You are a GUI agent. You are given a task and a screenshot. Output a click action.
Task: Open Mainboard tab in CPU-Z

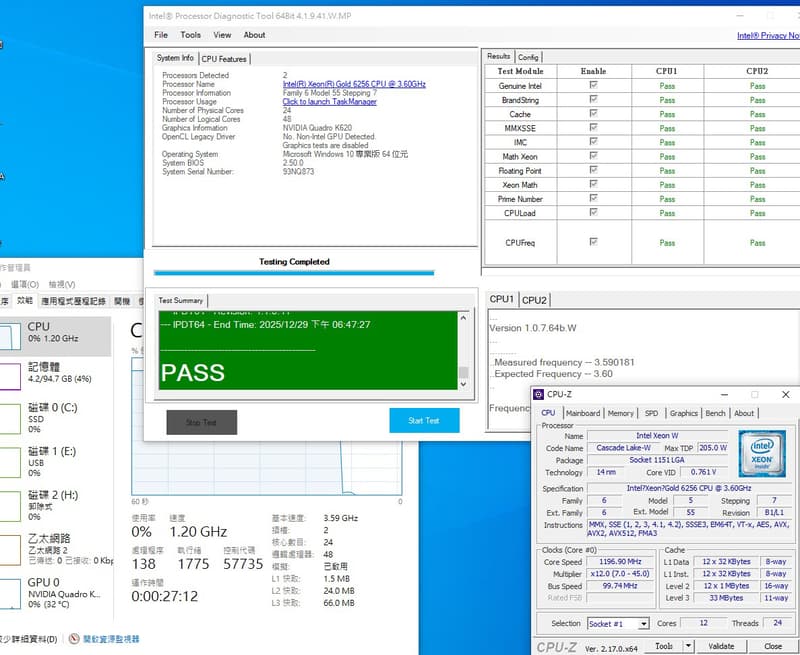coord(583,413)
